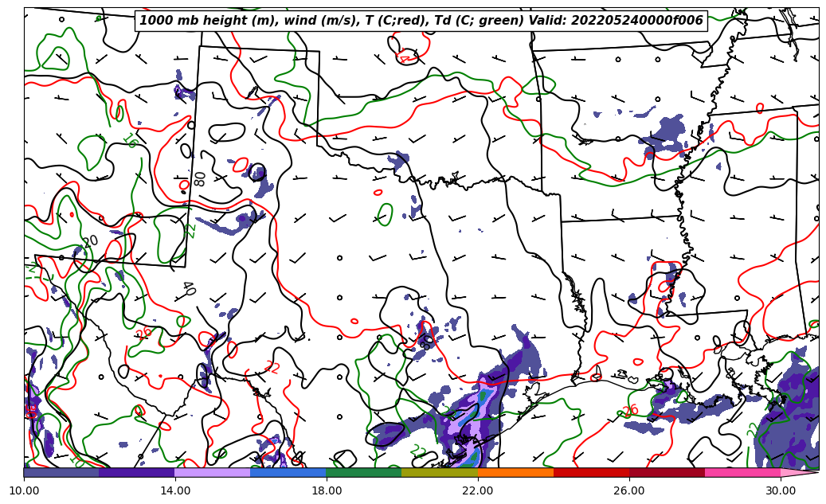Click the 22.00 colorbar tick label
Image resolution: width=826 pixels, height=504 pixels.
point(478,490)
